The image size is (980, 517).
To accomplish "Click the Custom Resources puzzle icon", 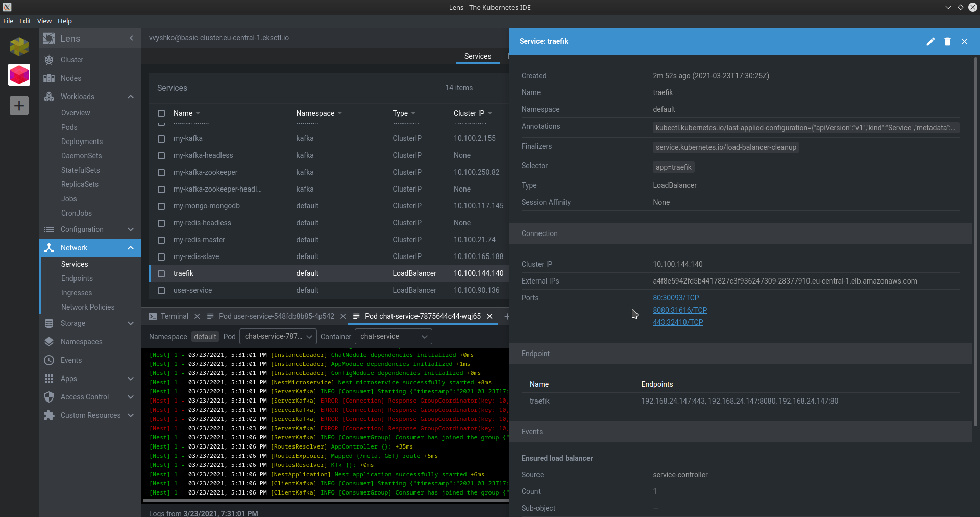I will click(49, 415).
